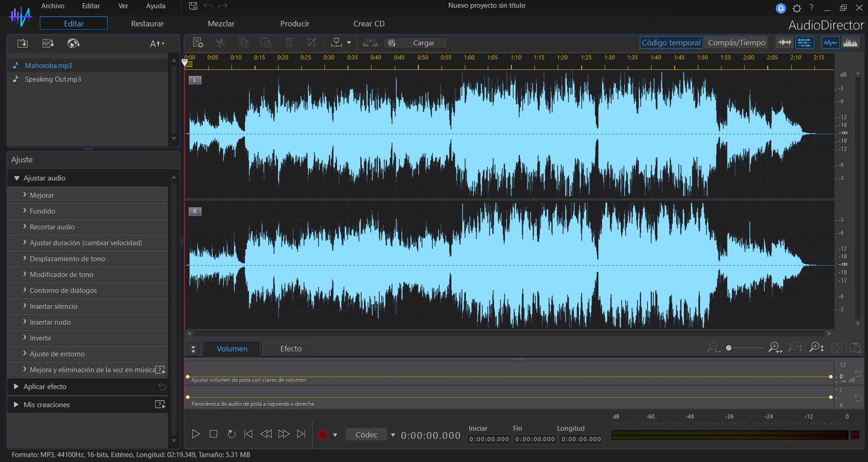Collapse the volume panel with double-arrow button
The height and width of the screenshot is (462, 868).
193,349
